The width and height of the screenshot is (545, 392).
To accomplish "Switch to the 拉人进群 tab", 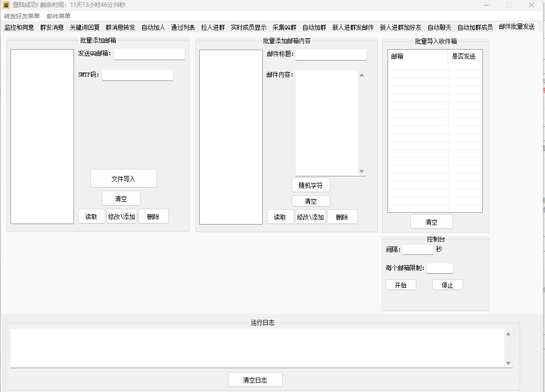I will click(214, 27).
